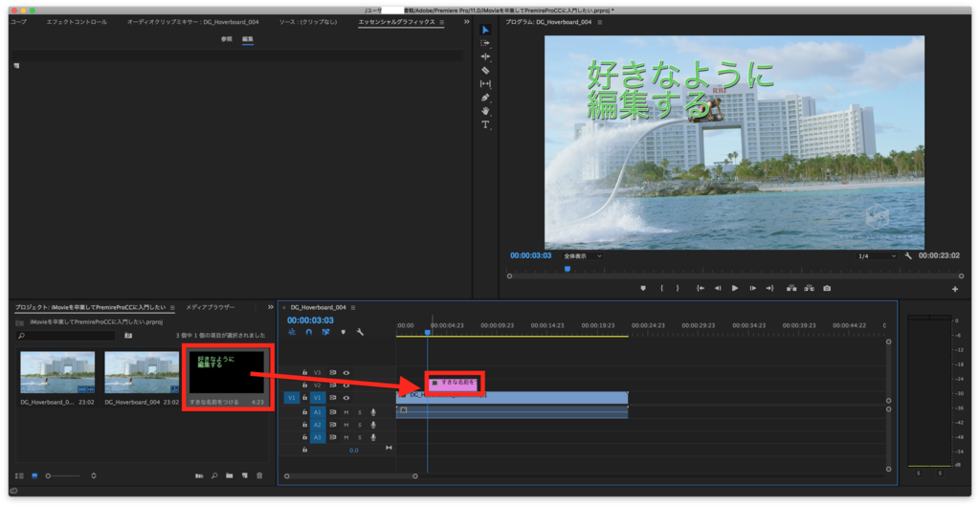Step back one frame

[718, 289]
